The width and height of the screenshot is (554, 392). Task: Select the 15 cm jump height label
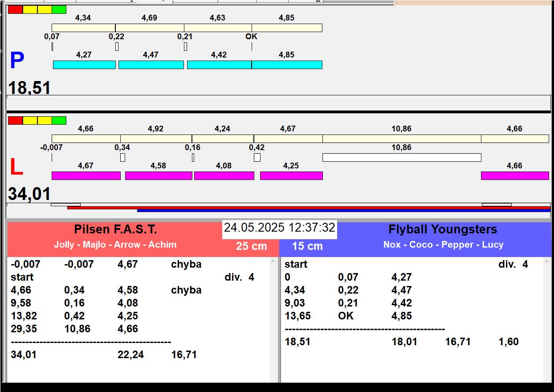pyautogui.click(x=307, y=246)
